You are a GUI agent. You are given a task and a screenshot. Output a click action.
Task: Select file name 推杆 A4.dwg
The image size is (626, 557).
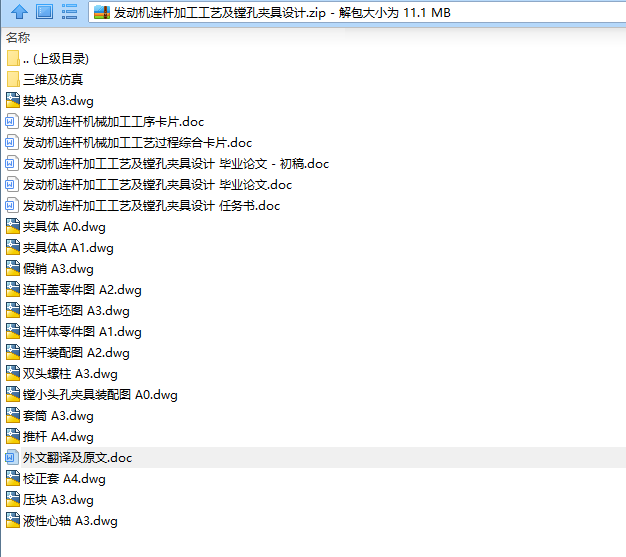tap(58, 437)
